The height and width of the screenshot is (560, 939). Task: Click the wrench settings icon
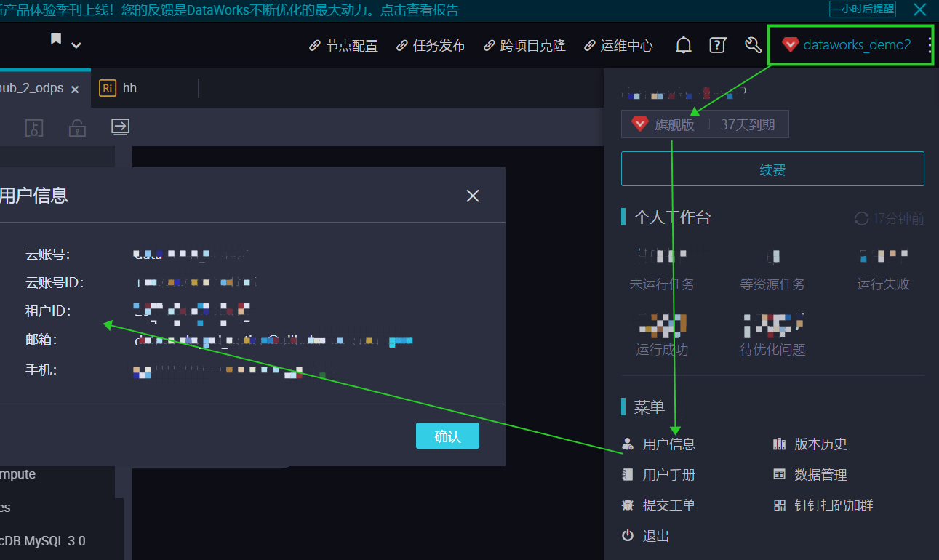tap(753, 45)
